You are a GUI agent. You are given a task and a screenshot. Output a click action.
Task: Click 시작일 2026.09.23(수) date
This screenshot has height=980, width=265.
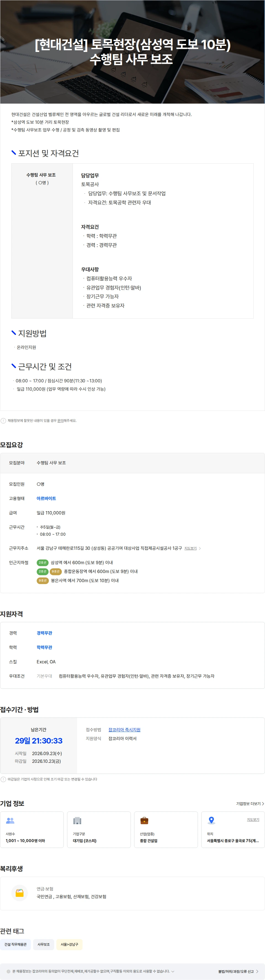(x=47, y=753)
